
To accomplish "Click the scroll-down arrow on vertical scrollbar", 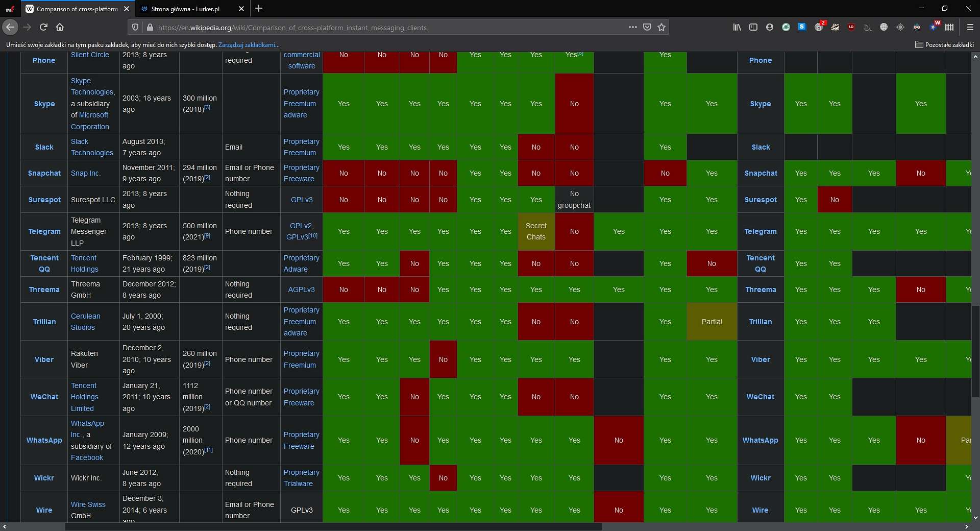I will coord(975,518).
